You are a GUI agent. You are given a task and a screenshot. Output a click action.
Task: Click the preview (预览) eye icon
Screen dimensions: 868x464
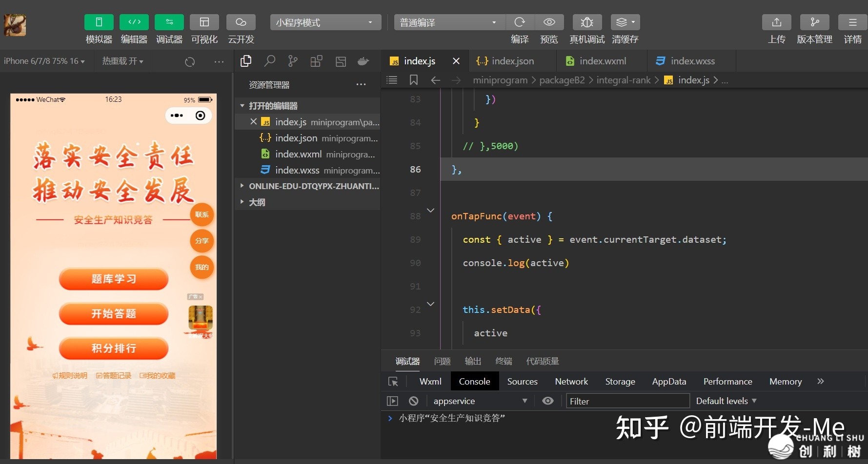click(549, 22)
